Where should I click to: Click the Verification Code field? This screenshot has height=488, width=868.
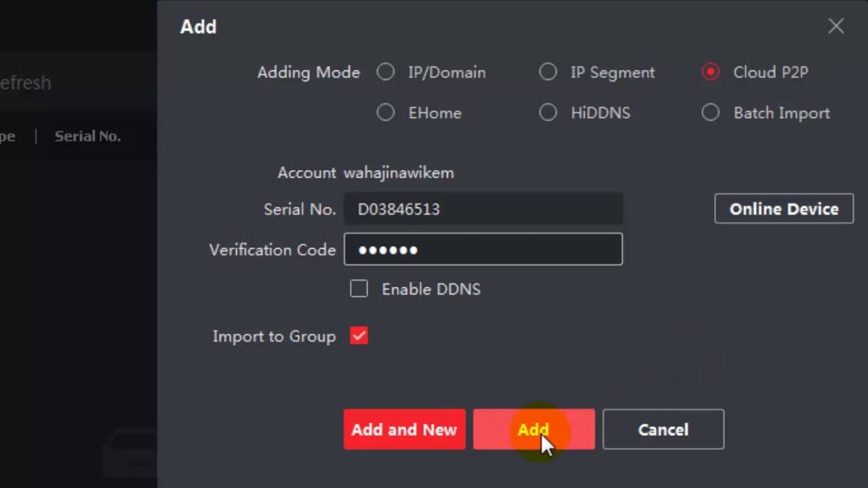483,249
